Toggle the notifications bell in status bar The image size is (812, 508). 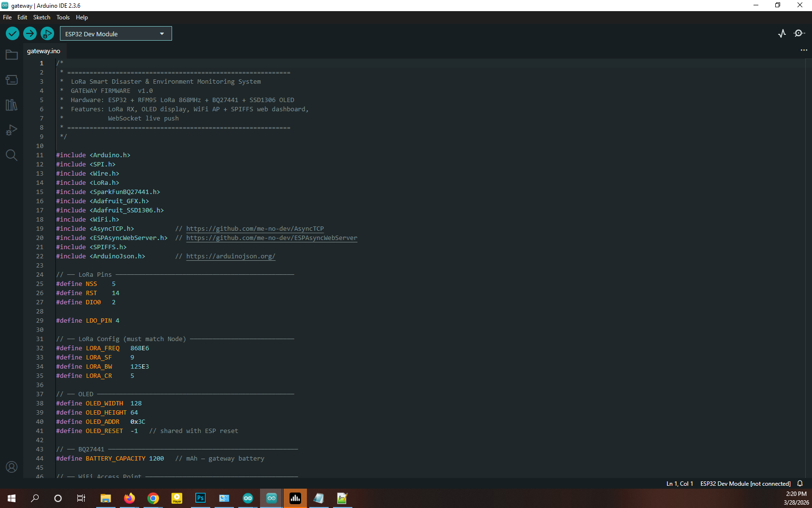[x=800, y=483]
